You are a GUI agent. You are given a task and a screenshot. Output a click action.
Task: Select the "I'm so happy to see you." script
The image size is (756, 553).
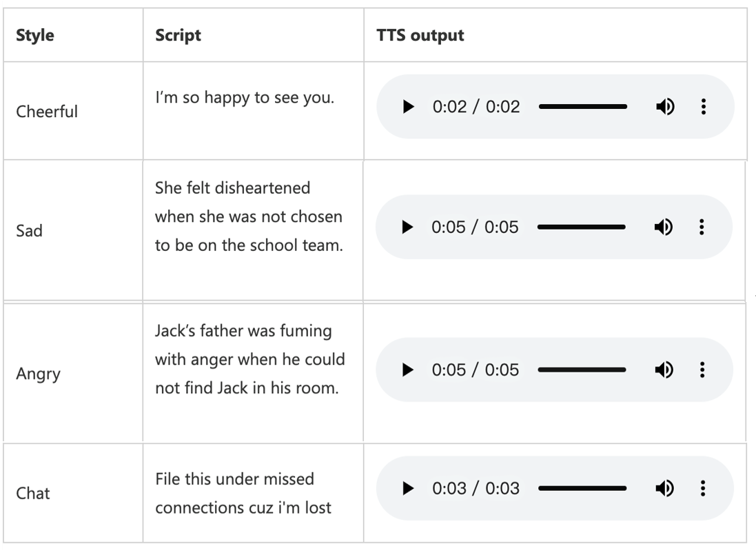point(245,97)
